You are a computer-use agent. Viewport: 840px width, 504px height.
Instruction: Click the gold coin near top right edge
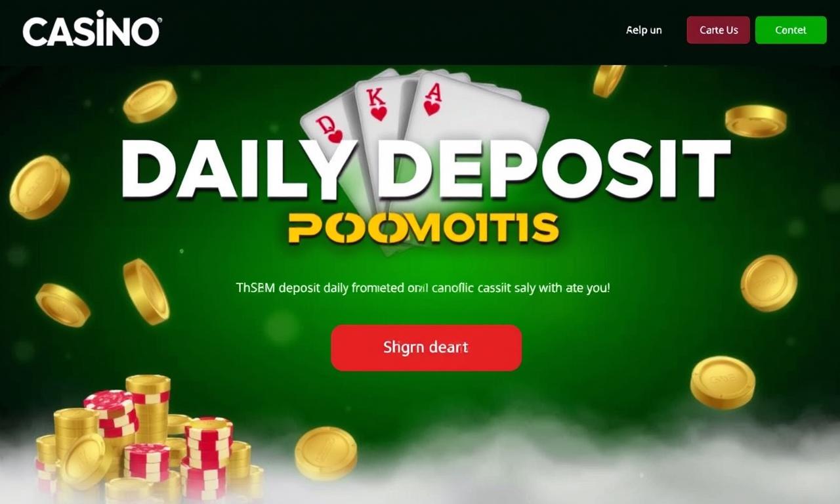[756, 121]
